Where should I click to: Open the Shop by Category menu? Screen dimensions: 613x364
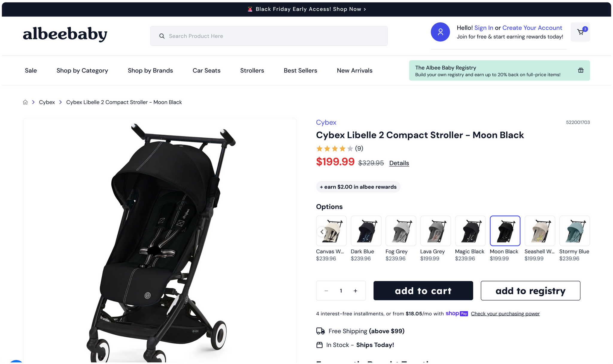(82, 71)
